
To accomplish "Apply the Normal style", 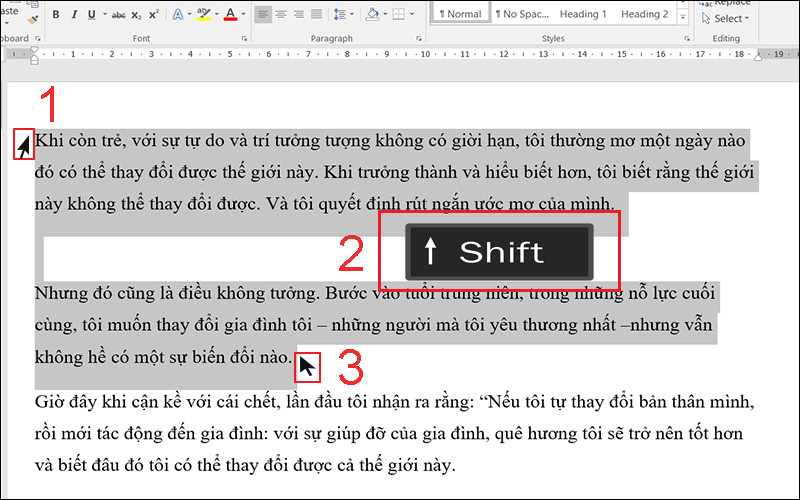I will tap(460, 14).
